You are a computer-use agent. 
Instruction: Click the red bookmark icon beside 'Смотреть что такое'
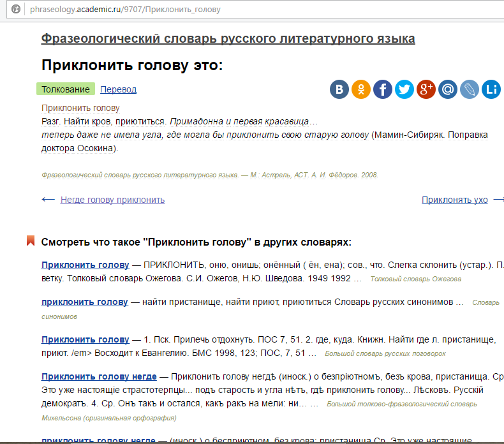point(30,241)
